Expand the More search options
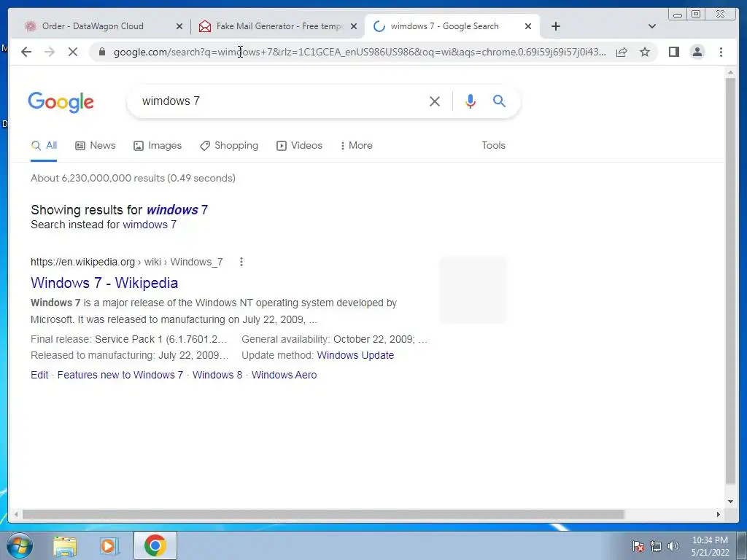Screen dimensions: 747x560 click(x=356, y=146)
